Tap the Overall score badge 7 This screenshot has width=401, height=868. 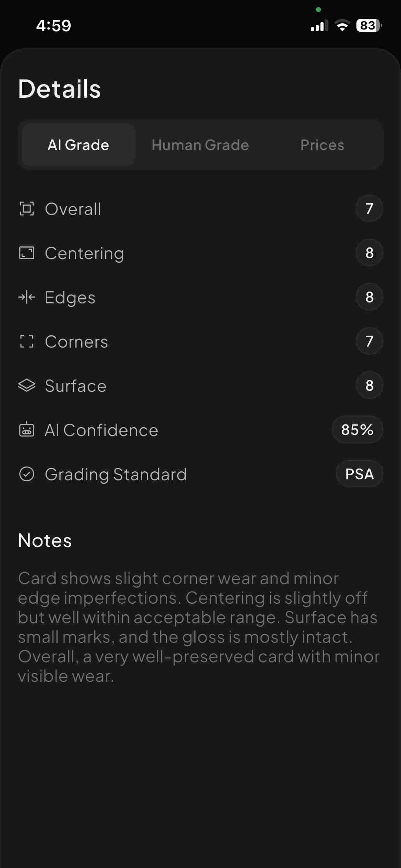click(x=369, y=208)
